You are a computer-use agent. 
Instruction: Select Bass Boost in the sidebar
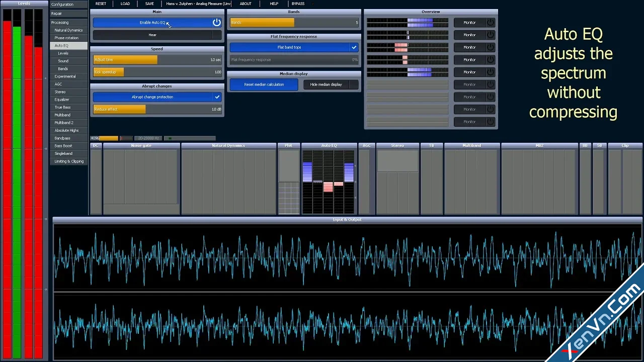click(x=68, y=146)
